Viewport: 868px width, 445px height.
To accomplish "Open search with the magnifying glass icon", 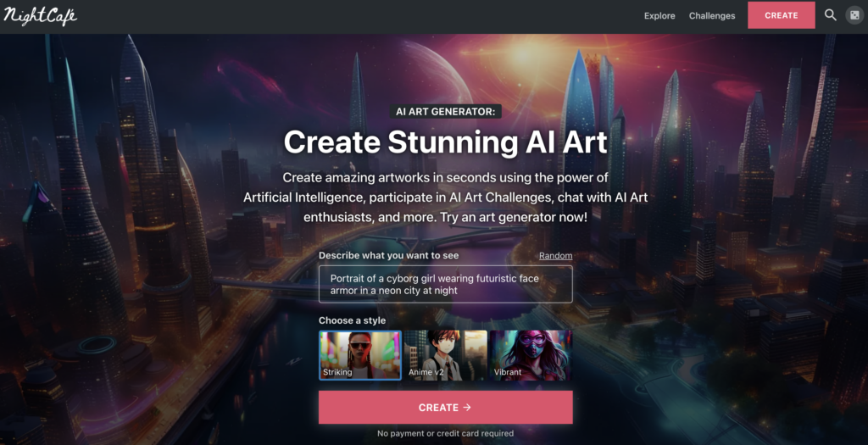I will click(x=830, y=15).
